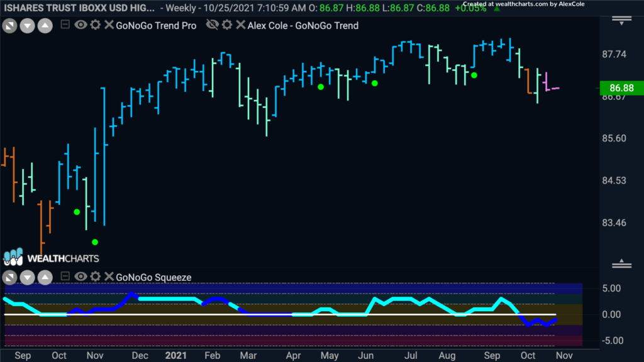Move the GoNoGo Trend Pro pane down

28,26
